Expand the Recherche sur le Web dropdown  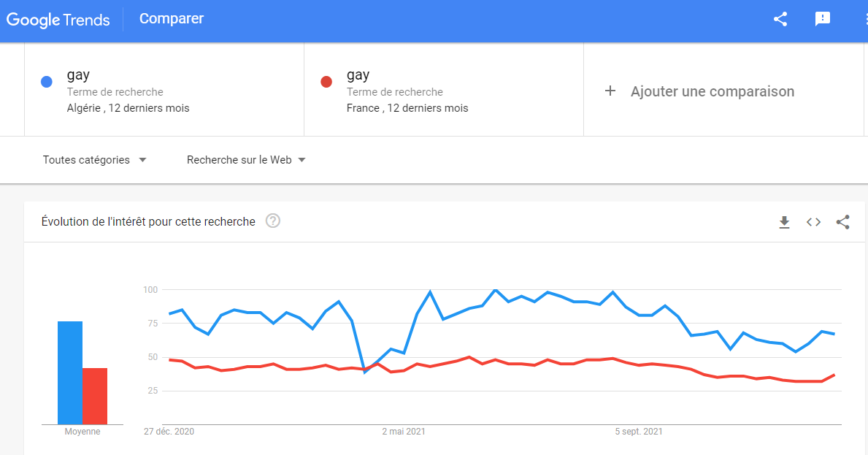point(246,160)
